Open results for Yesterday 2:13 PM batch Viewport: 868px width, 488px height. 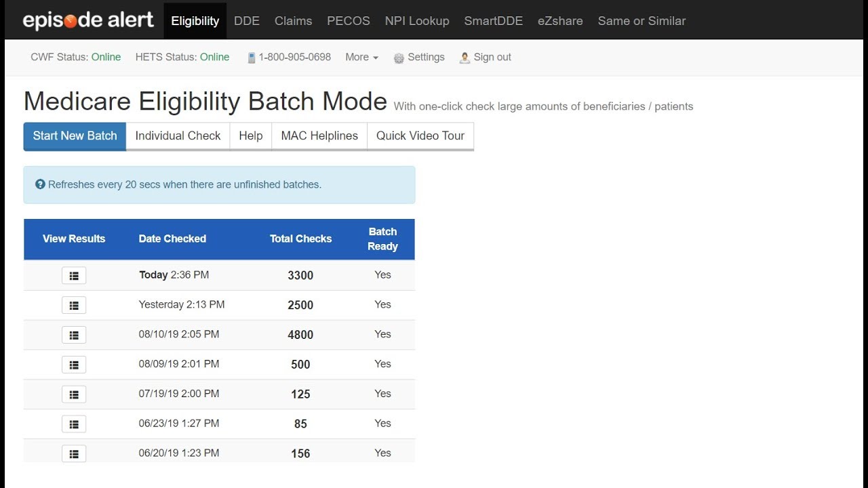pos(74,305)
